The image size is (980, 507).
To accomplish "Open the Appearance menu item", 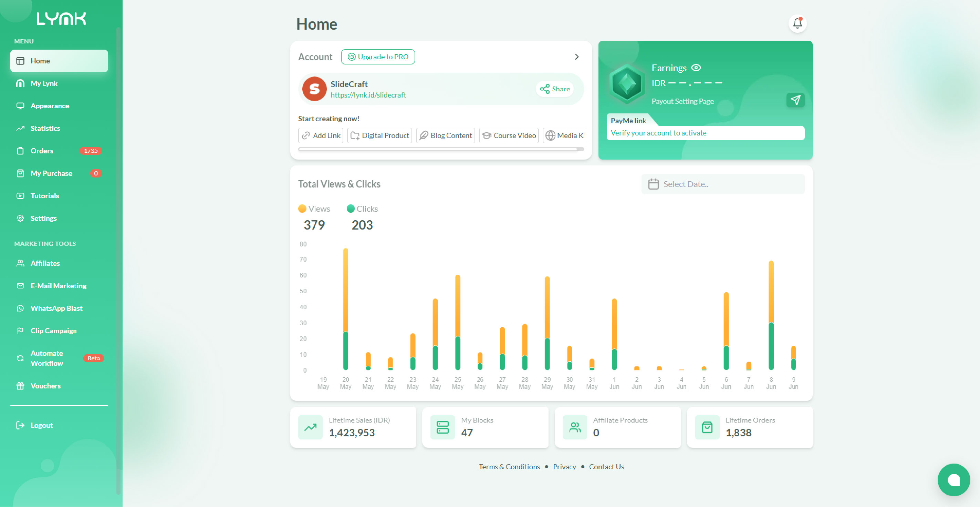I will 59,106.
